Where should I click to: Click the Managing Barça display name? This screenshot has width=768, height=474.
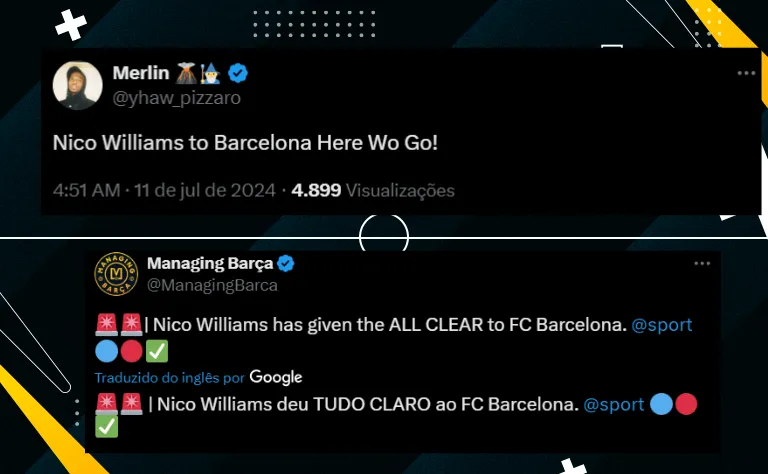click(x=210, y=263)
